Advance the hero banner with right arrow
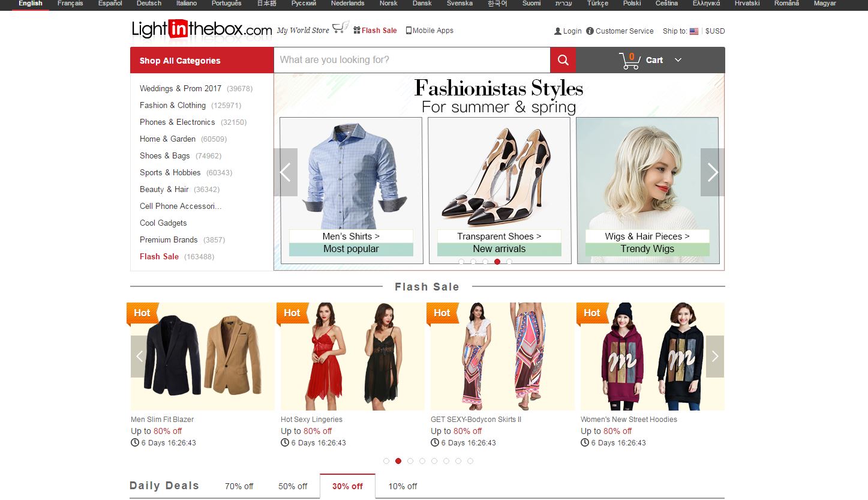The height and width of the screenshot is (500, 868). point(712,172)
